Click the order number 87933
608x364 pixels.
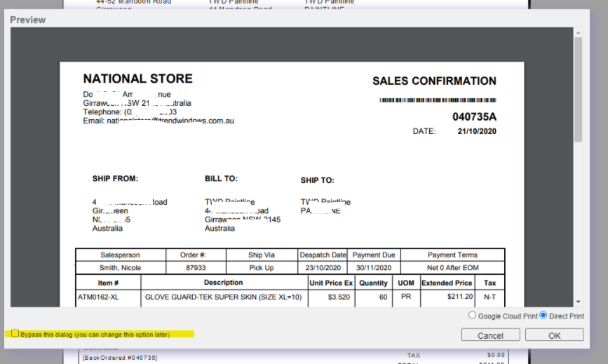pos(196,268)
